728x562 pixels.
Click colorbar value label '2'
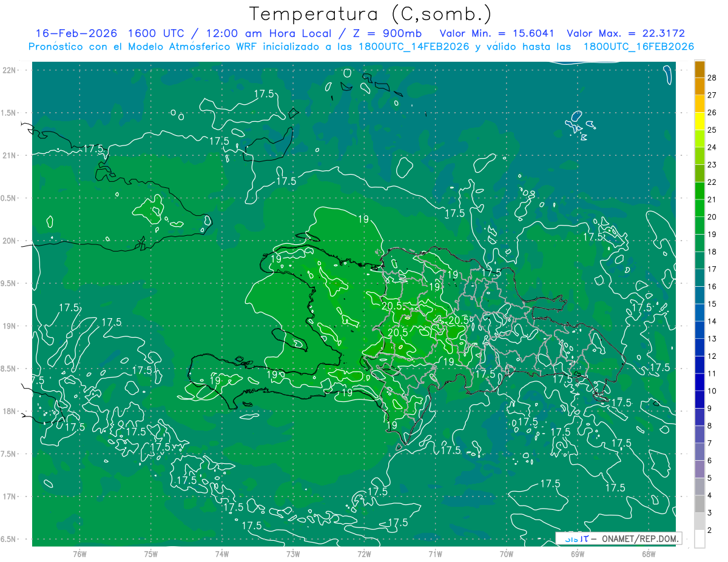point(710,530)
